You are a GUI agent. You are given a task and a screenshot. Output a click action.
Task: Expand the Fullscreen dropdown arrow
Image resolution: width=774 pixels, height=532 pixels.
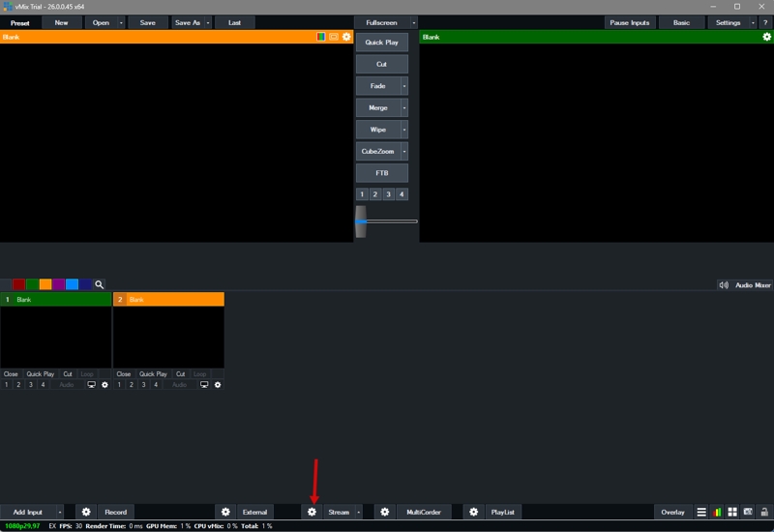click(x=414, y=22)
